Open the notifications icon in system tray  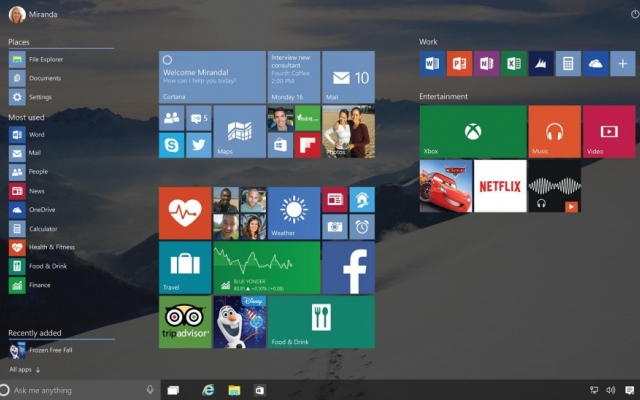tap(630, 390)
